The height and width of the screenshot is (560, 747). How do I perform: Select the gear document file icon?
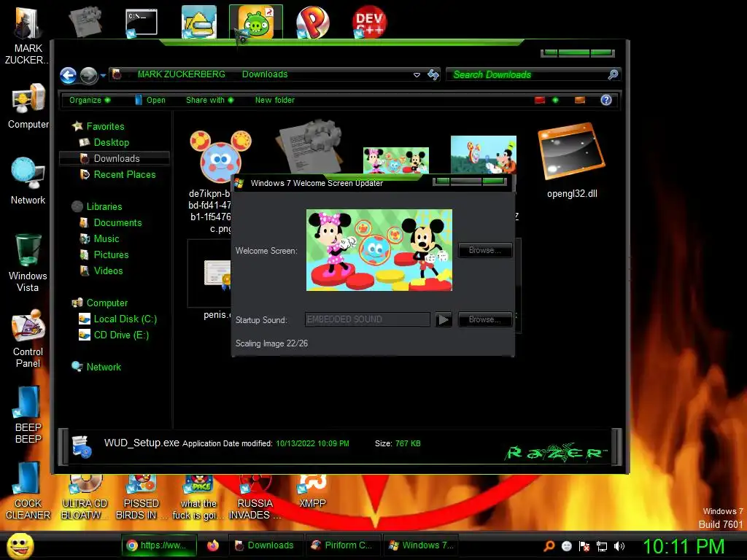pos(309,146)
